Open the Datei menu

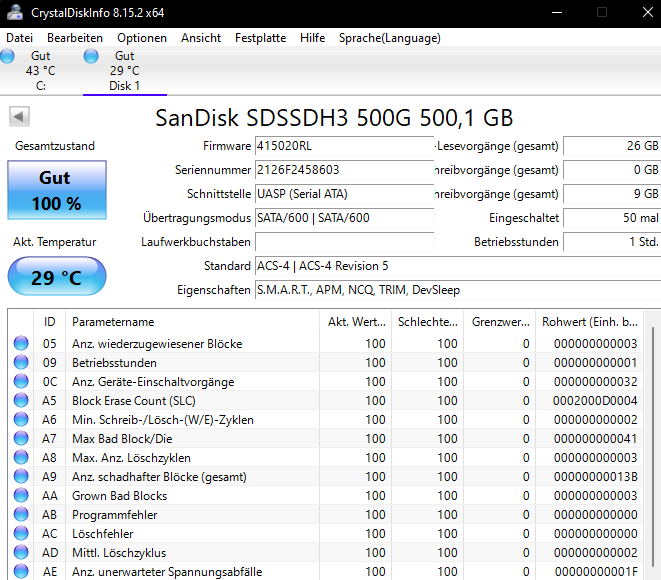[x=19, y=38]
